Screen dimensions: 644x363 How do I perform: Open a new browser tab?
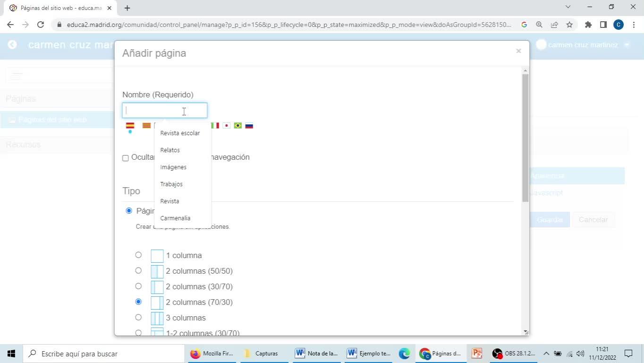point(127,8)
